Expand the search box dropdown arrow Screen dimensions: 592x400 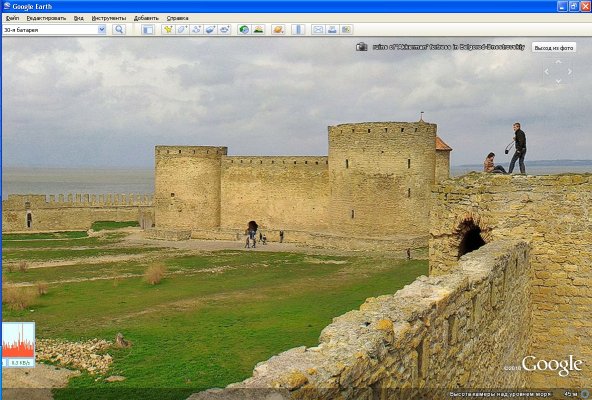[102, 29]
